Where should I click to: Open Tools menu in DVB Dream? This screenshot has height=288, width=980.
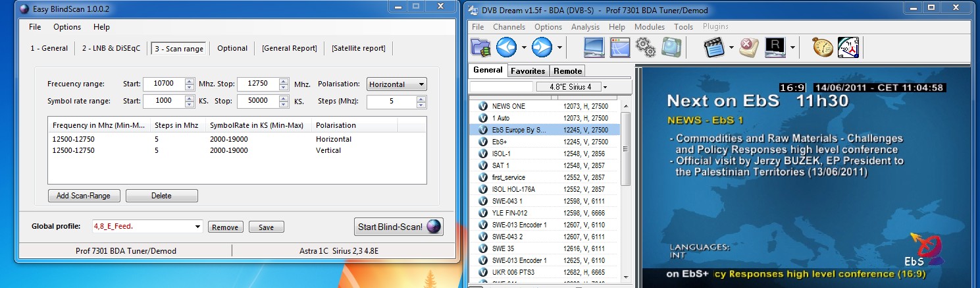tap(684, 27)
